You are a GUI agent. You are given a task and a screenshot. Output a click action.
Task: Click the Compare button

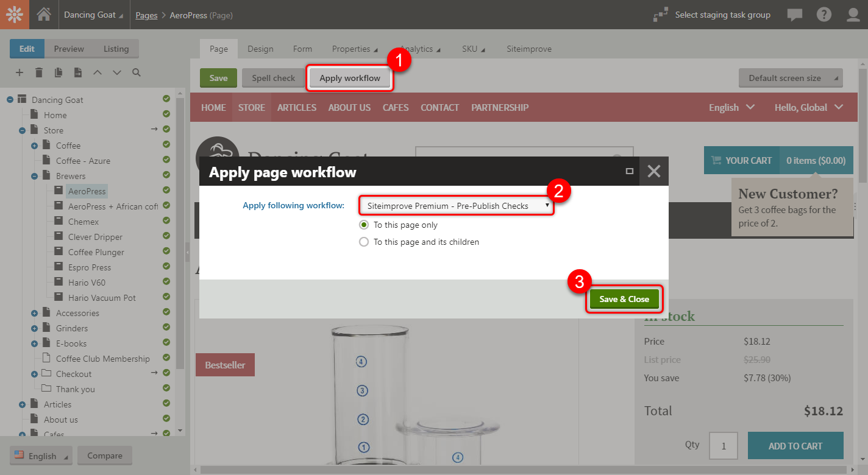(105, 456)
